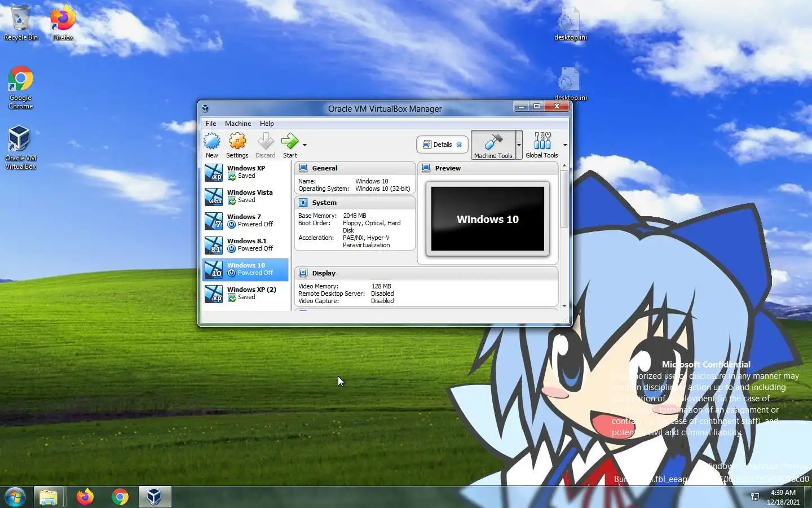Image resolution: width=812 pixels, height=508 pixels.
Task: Open the Firefox desktop shortcut
Action: coord(63,23)
